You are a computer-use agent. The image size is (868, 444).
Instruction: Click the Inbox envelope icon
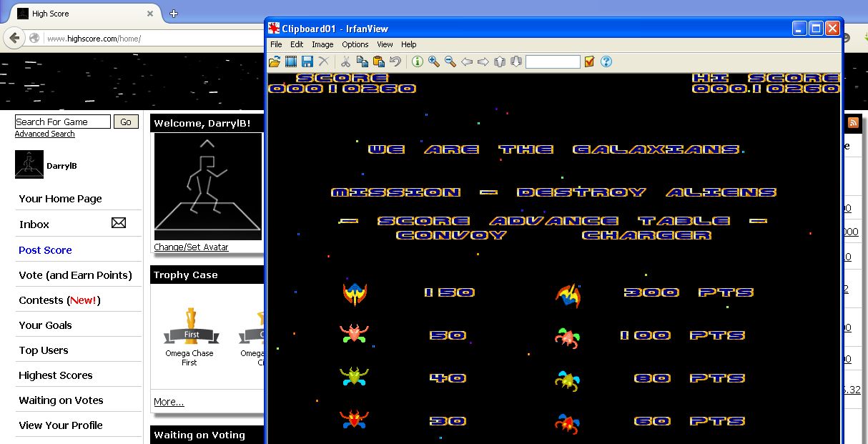pyautogui.click(x=119, y=223)
